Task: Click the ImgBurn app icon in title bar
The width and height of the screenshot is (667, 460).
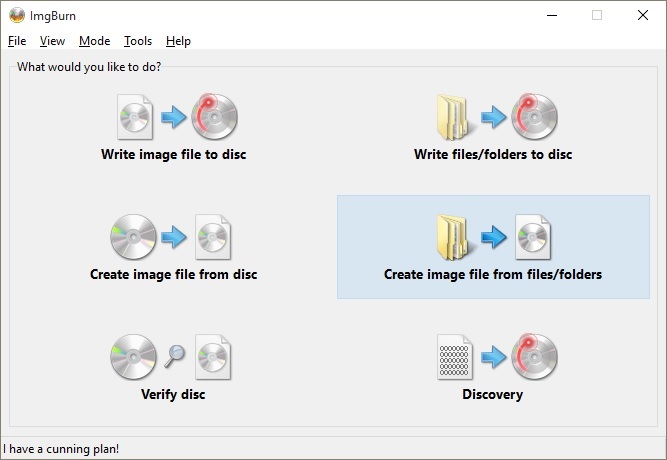Action: (17, 16)
